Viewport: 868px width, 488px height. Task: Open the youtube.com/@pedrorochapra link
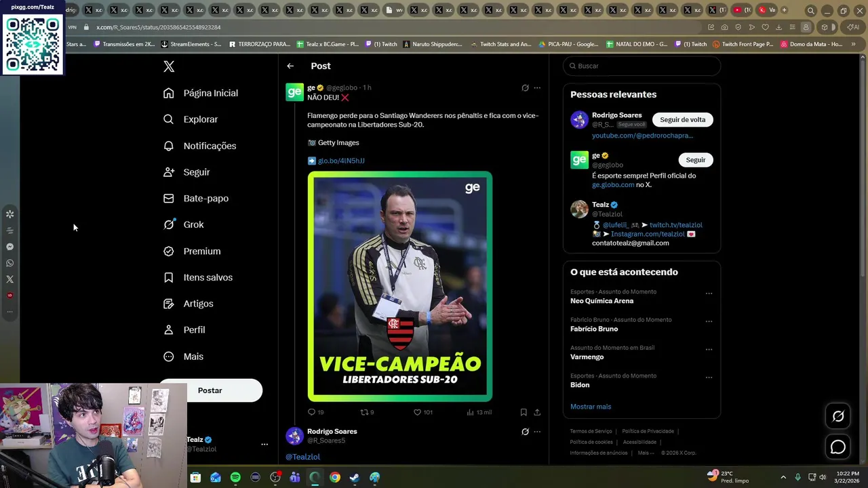pyautogui.click(x=642, y=136)
